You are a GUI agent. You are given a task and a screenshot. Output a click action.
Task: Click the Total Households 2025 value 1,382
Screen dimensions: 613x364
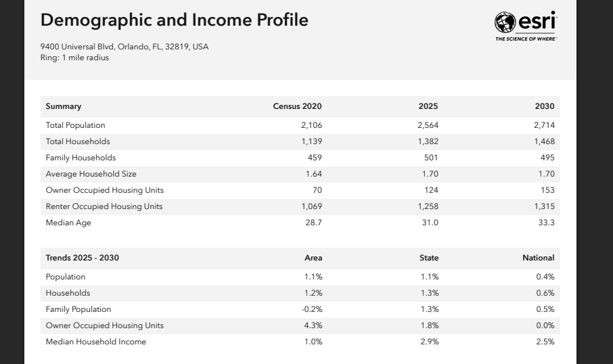coord(428,141)
